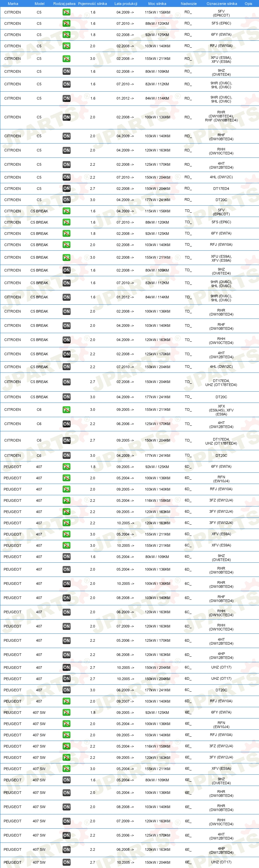Click the Moc silnika column header
This screenshot has width=259, height=868.
(x=157, y=4)
